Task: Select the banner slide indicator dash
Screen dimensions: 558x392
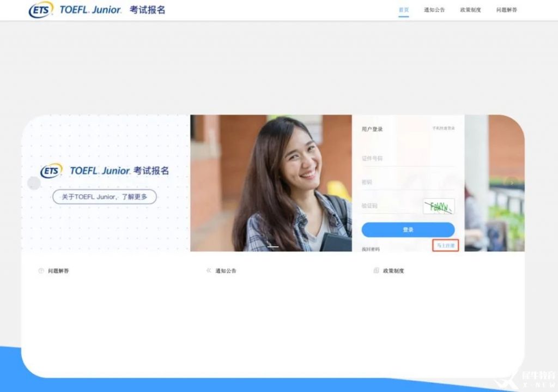Action: pyautogui.click(x=273, y=246)
